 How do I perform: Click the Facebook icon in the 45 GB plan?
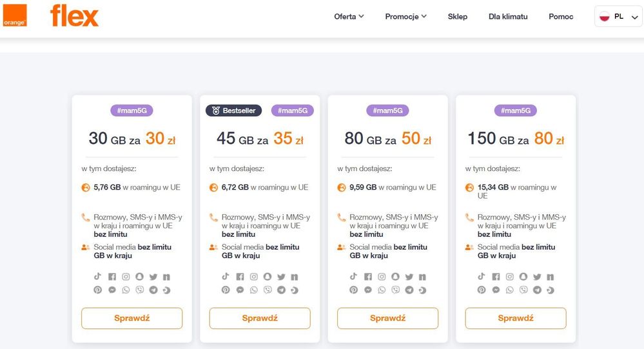(240, 277)
